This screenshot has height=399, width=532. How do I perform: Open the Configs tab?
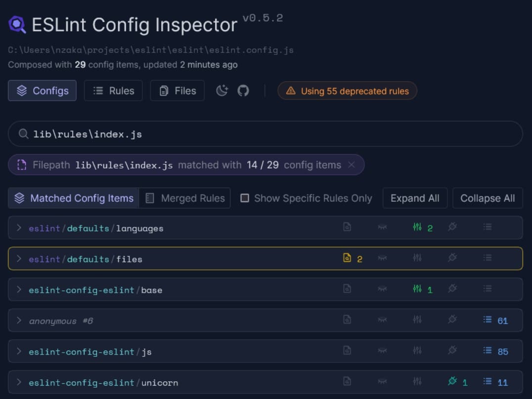tap(42, 90)
